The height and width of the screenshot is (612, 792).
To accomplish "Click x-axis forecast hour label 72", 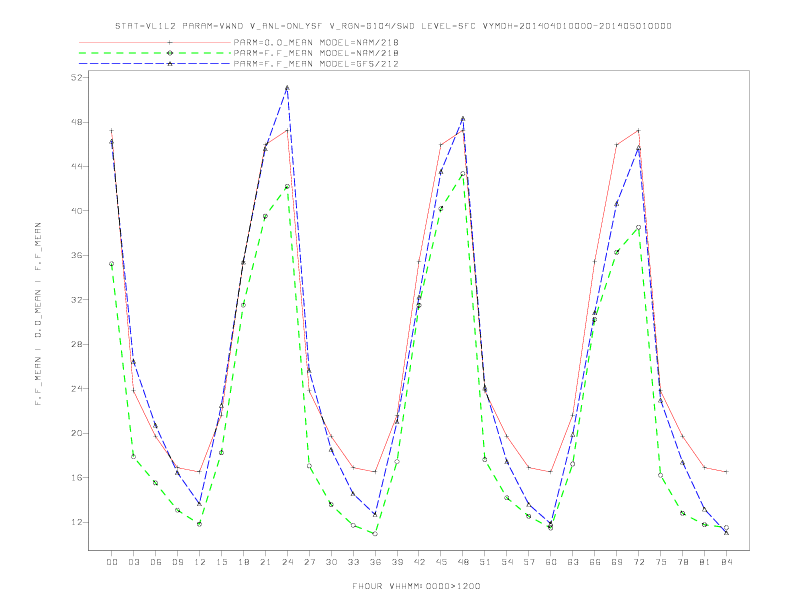I will (638, 562).
